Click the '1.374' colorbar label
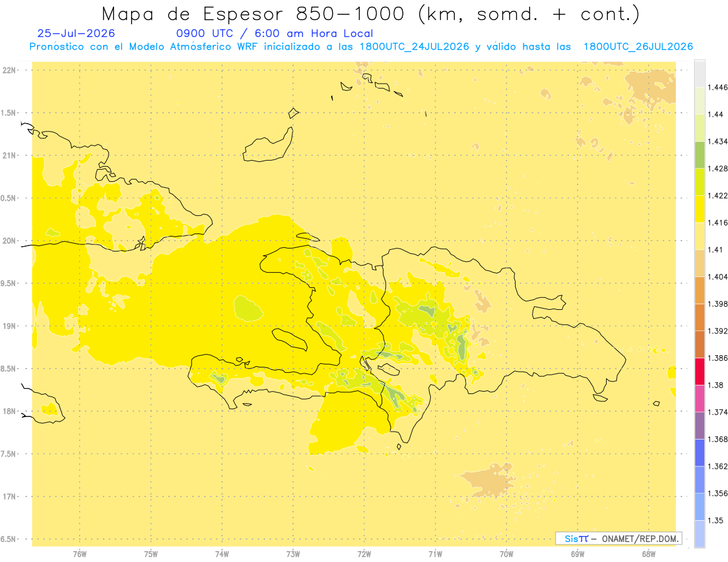The width and height of the screenshot is (728, 562). [718, 412]
